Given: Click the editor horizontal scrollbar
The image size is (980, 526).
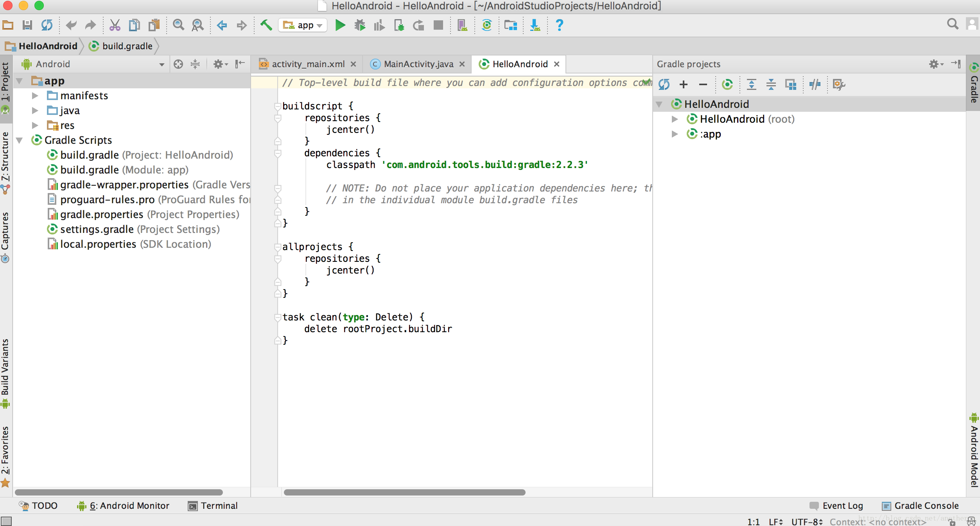Looking at the screenshot, I should [404, 492].
